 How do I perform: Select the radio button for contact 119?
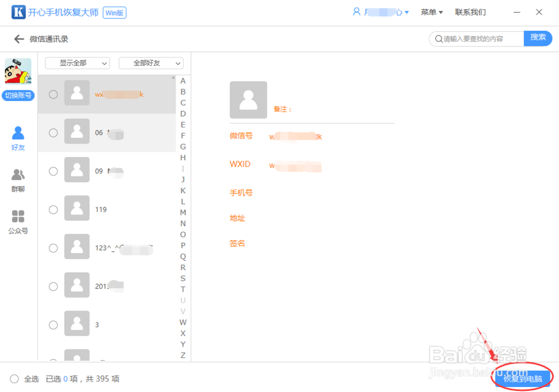tap(53, 209)
